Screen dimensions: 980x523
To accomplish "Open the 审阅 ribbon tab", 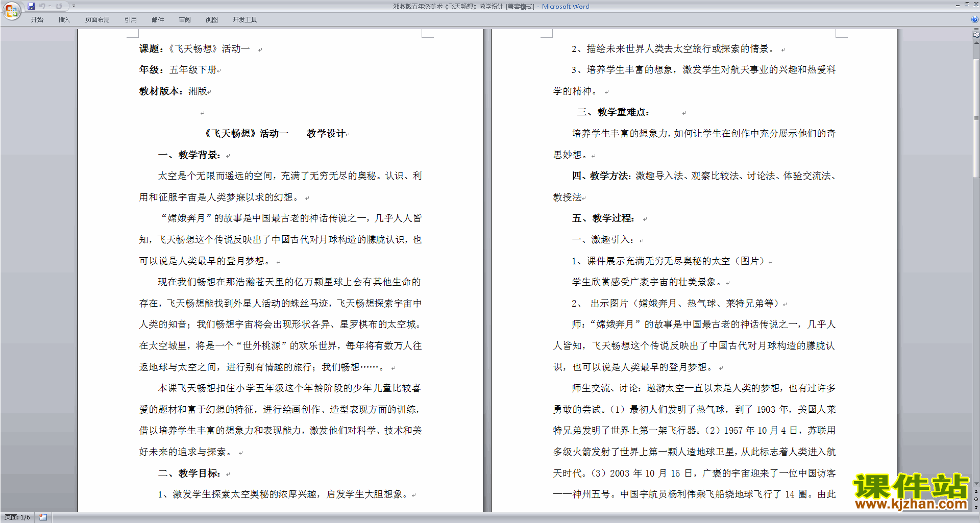I will (185, 20).
